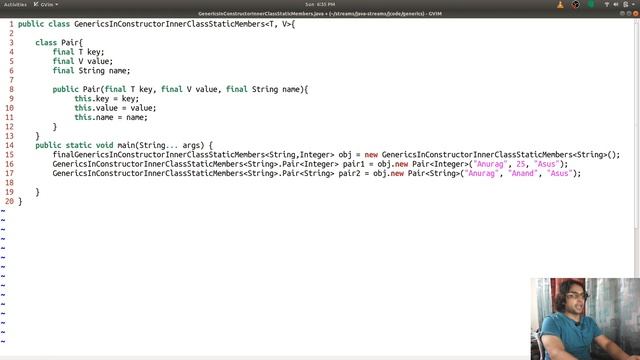This screenshot has height=360, width=640.
Task: Click 'pair2' variable on line 17
Action: tap(349, 173)
